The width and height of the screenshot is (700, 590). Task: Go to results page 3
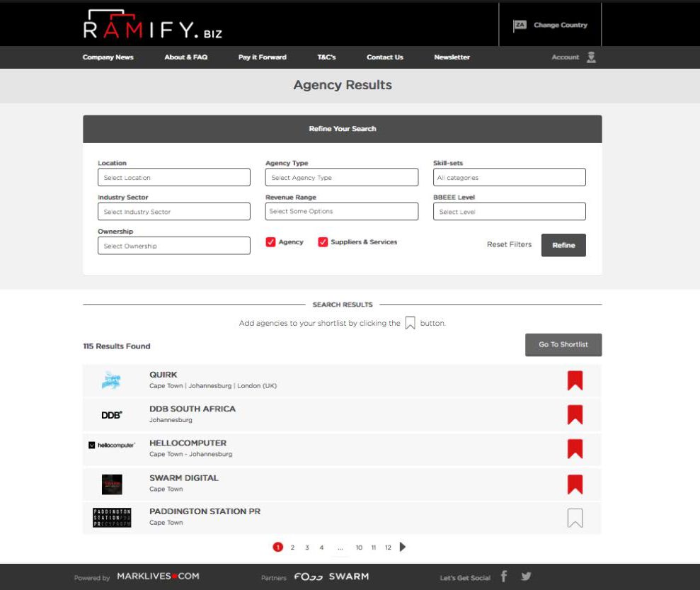click(307, 548)
